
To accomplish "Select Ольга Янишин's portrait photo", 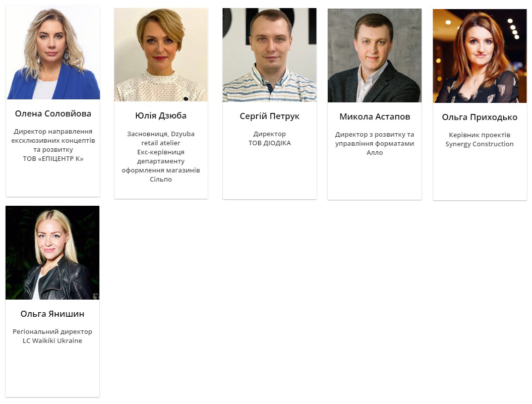I will [x=52, y=253].
